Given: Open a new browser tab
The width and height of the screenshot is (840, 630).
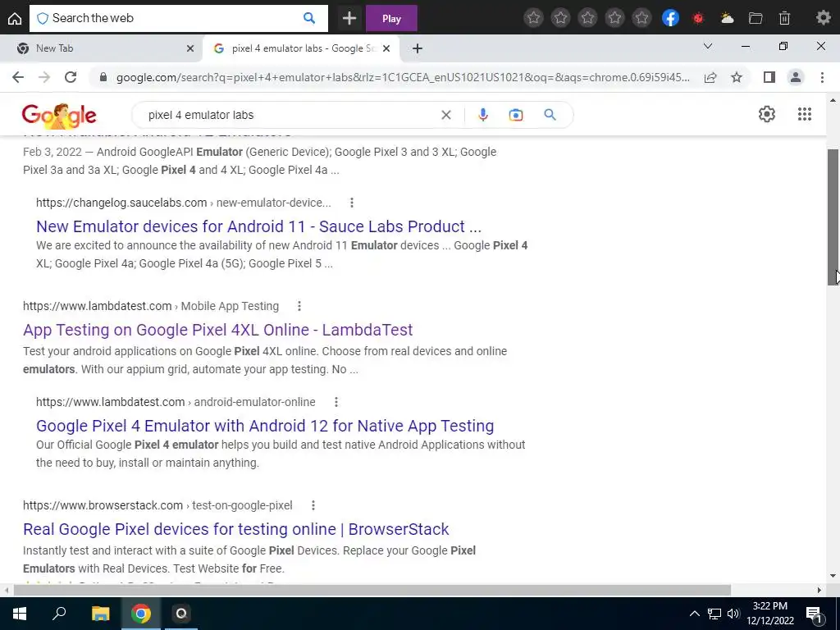Looking at the screenshot, I should (x=418, y=48).
